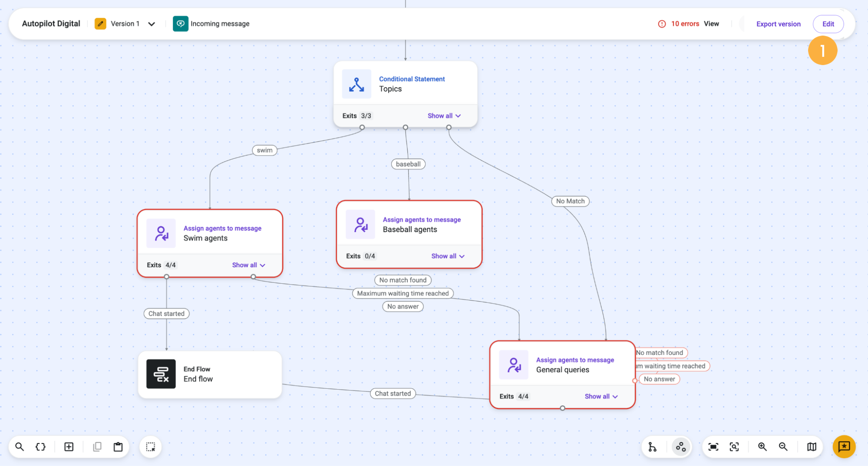Activate the marquee selection tool icon
This screenshot has width=868, height=466.
click(x=151, y=446)
